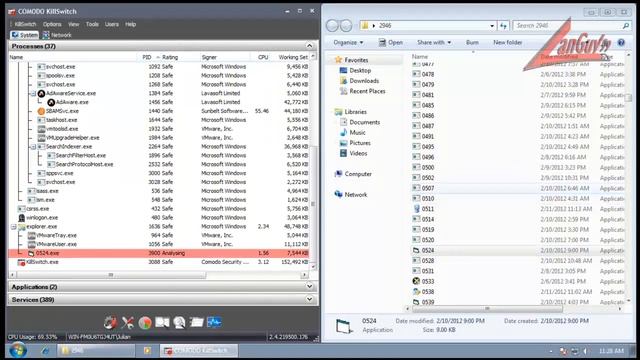This screenshot has height=360, width=640.
Task: Click the refresh button beside the address bar
Action: pos(504,25)
